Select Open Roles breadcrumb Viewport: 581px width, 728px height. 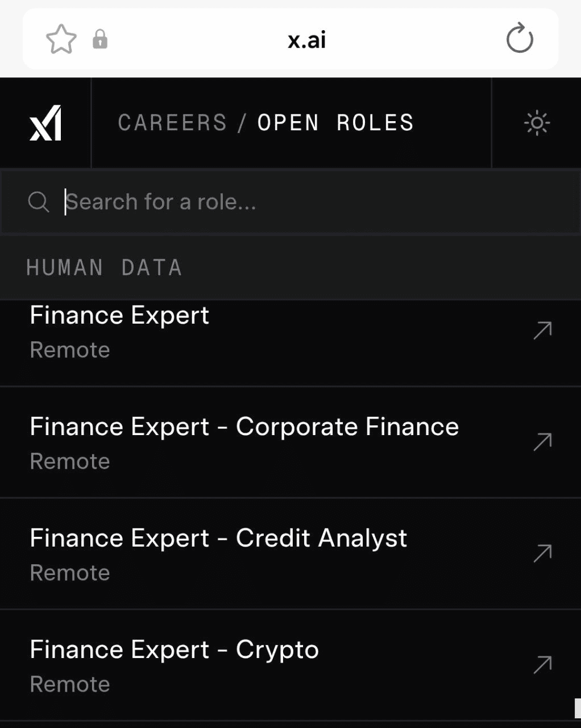335,123
